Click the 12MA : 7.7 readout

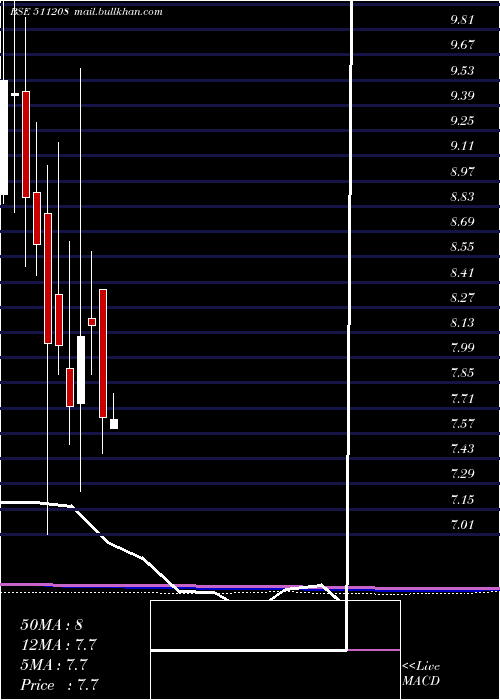coord(58,645)
